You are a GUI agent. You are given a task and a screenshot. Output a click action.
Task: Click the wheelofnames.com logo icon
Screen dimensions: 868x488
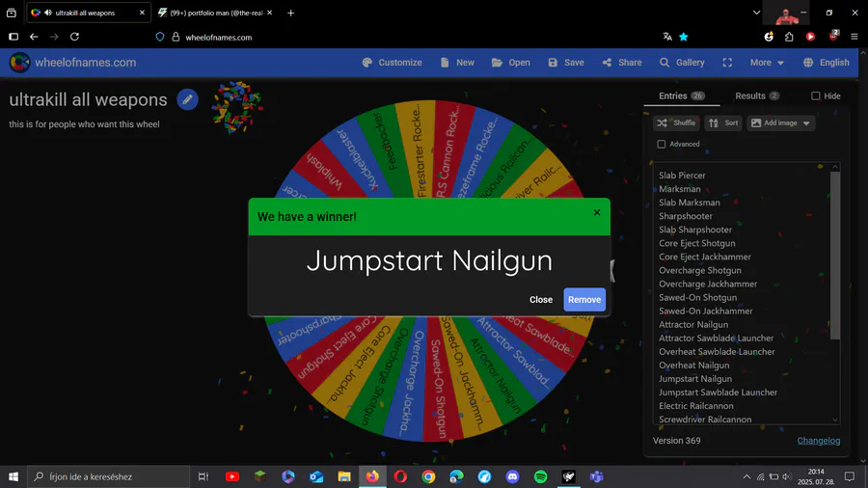[19, 63]
